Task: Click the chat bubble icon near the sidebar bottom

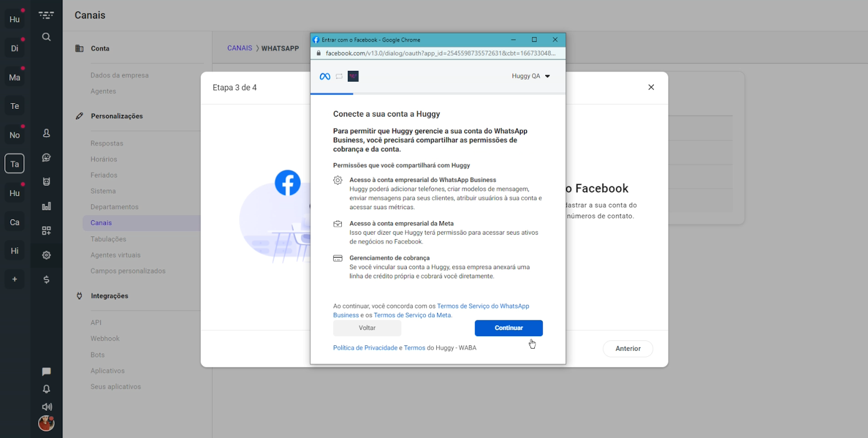Action: point(47,372)
